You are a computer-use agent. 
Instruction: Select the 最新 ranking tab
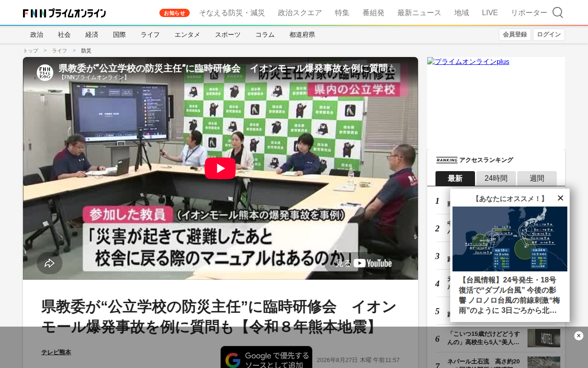tap(455, 178)
